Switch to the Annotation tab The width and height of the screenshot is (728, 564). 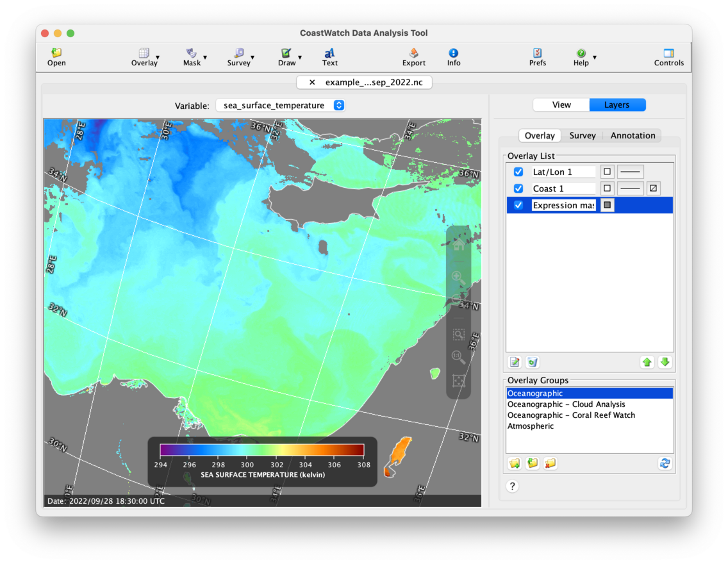coord(633,136)
